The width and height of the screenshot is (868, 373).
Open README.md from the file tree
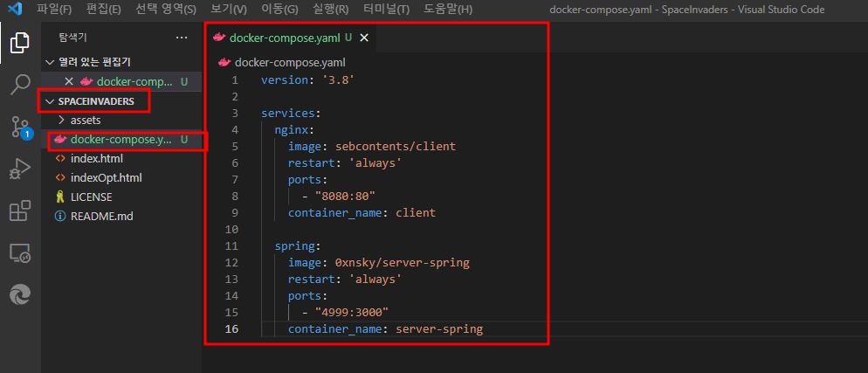click(x=102, y=217)
